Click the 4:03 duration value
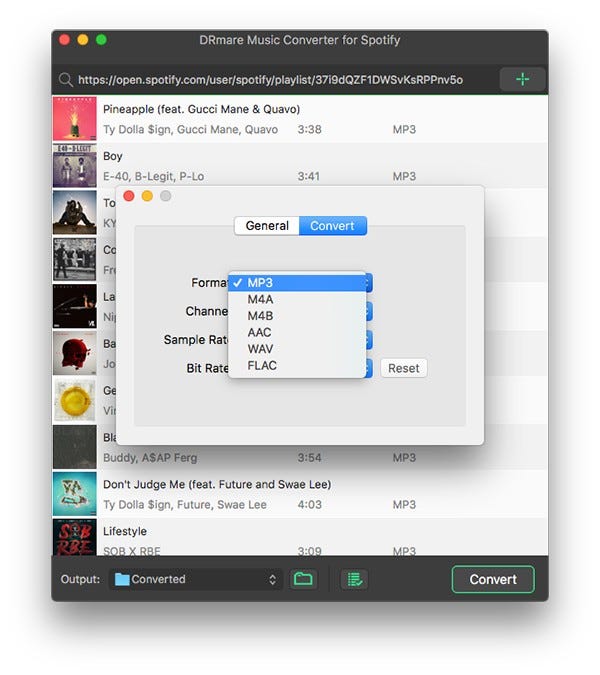 tap(309, 505)
